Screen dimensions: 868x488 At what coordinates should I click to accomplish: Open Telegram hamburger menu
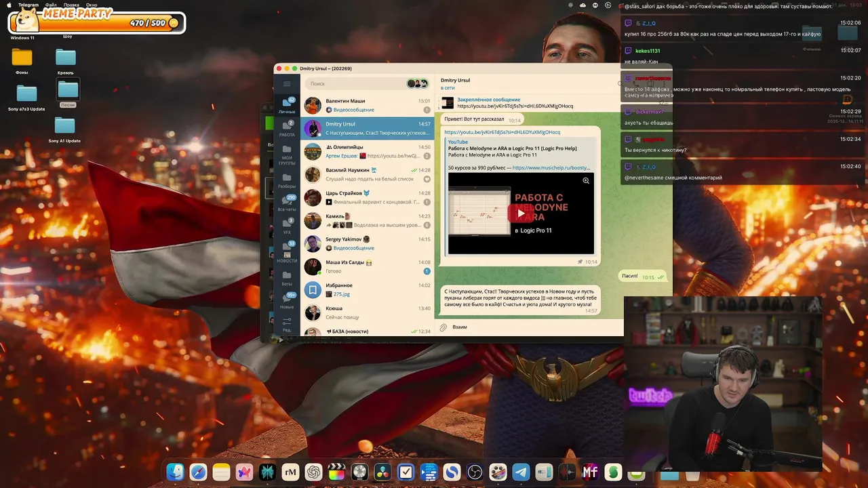coord(287,84)
